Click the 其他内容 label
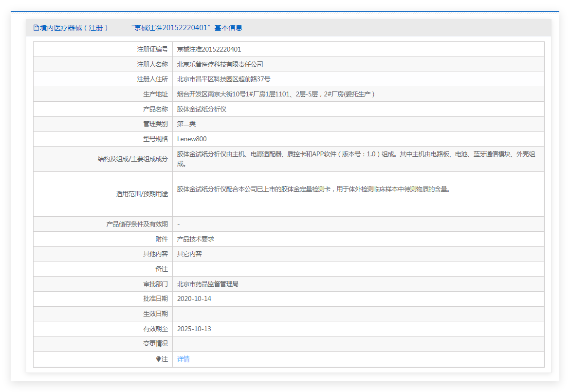Viewport: 570px width, 392px height. coord(156,254)
